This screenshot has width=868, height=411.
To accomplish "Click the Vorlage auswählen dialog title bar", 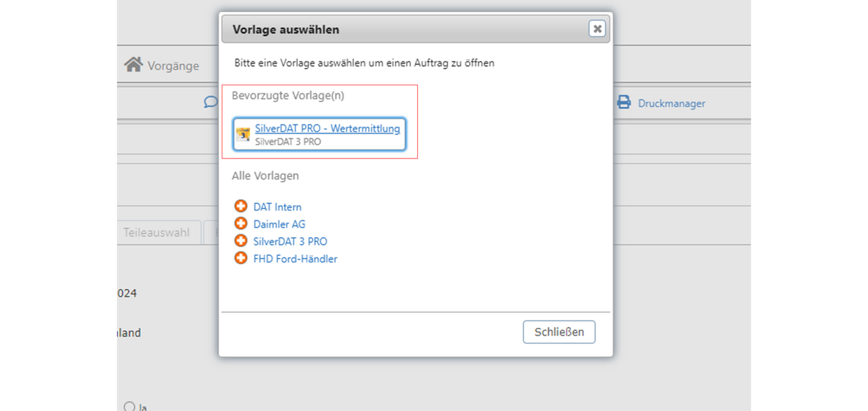I will [403, 30].
